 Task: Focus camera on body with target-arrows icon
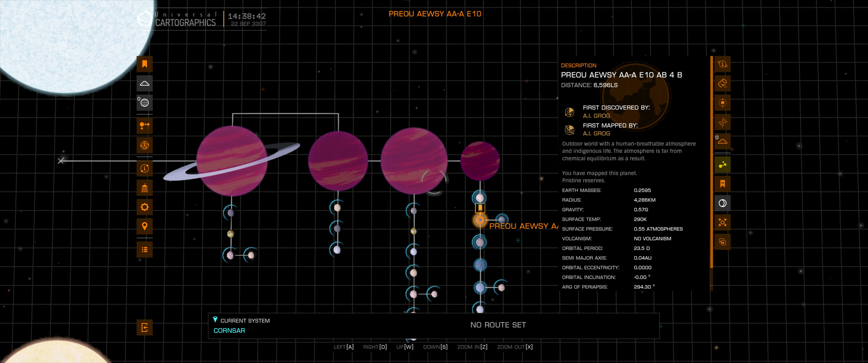click(x=722, y=222)
